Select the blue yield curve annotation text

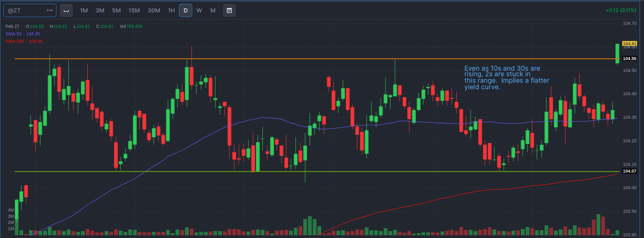click(x=506, y=77)
